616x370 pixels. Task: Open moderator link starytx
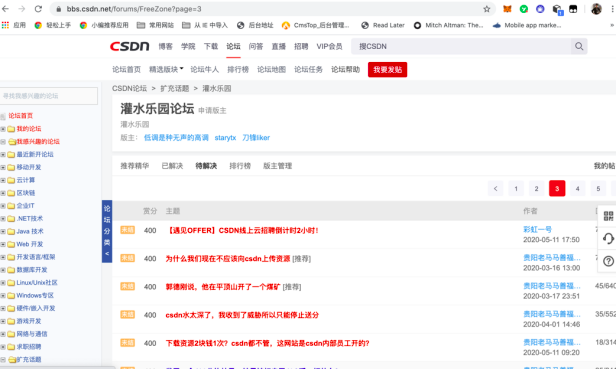(225, 138)
